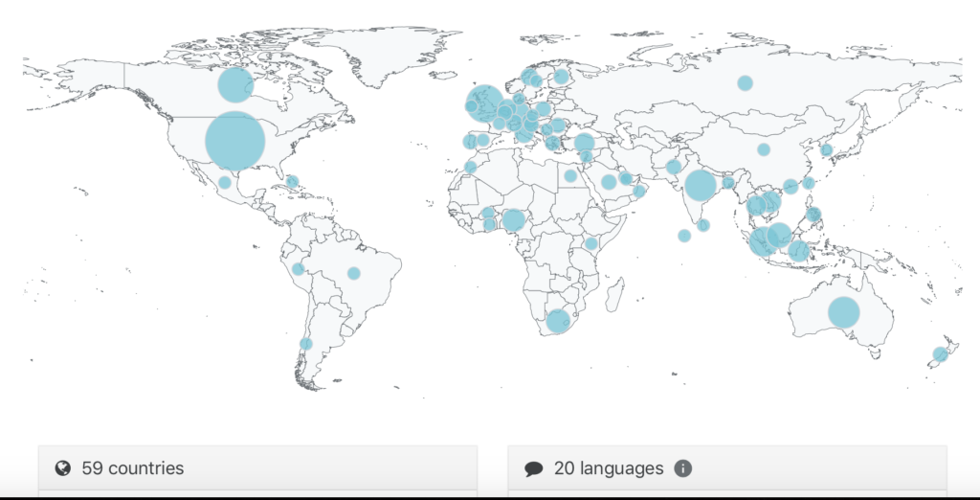Select the bubble over Egypt

click(x=570, y=176)
